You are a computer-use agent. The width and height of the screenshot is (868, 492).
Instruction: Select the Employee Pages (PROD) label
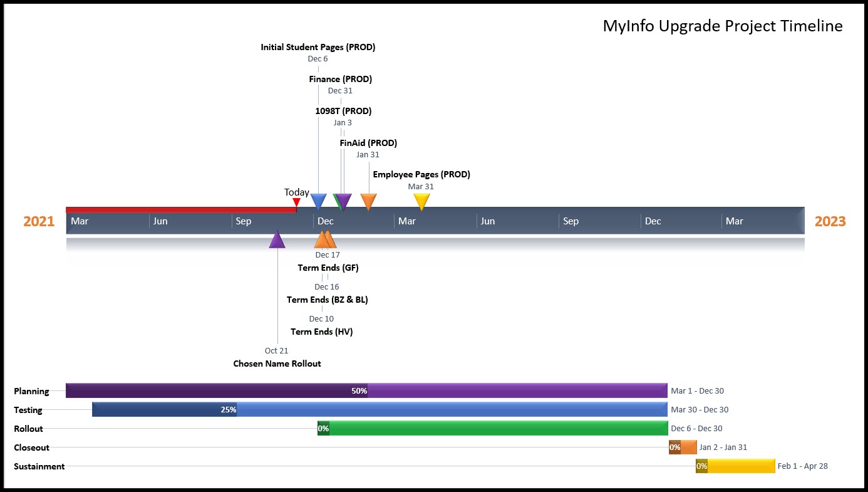[421, 174]
